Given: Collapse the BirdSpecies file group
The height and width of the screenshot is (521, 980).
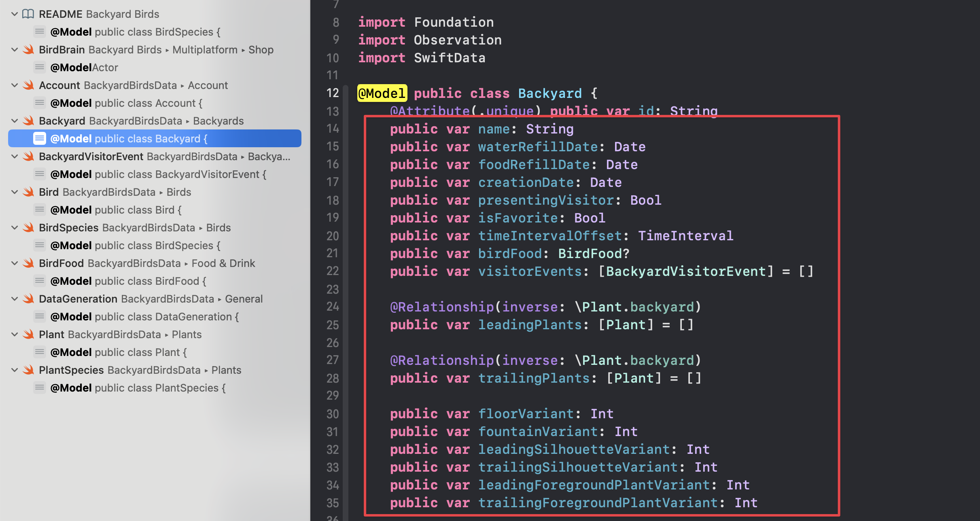Looking at the screenshot, I should (15, 228).
